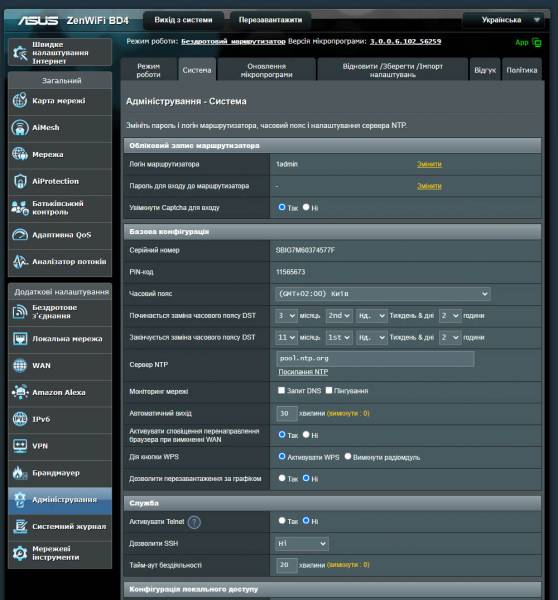Open DST end weekday dropdown
This screenshot has width=558, height=600.
pyautogui.click(x=371, y=338)
